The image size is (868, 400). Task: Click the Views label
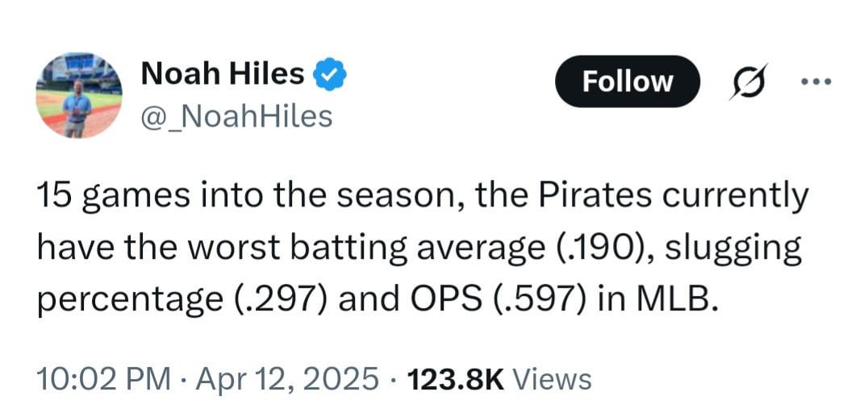click(x=553, y=377)
